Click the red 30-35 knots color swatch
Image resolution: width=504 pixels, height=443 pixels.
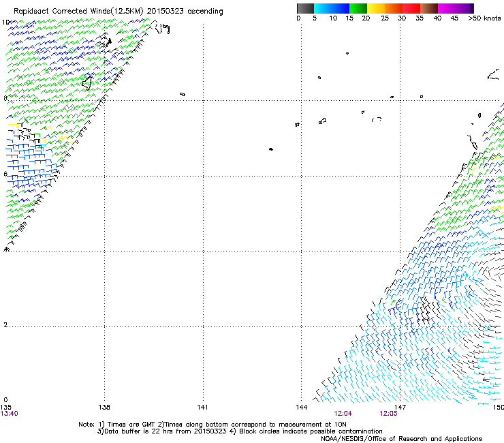click(411, 8)
